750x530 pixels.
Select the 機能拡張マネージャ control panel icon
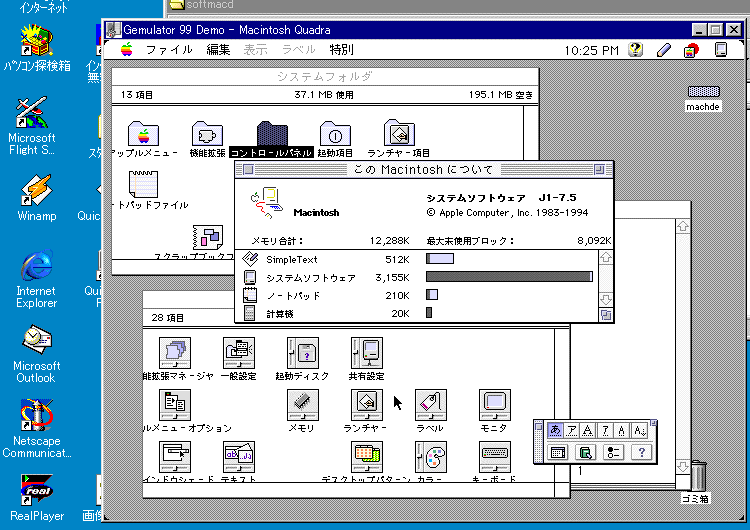click(175, 353)
